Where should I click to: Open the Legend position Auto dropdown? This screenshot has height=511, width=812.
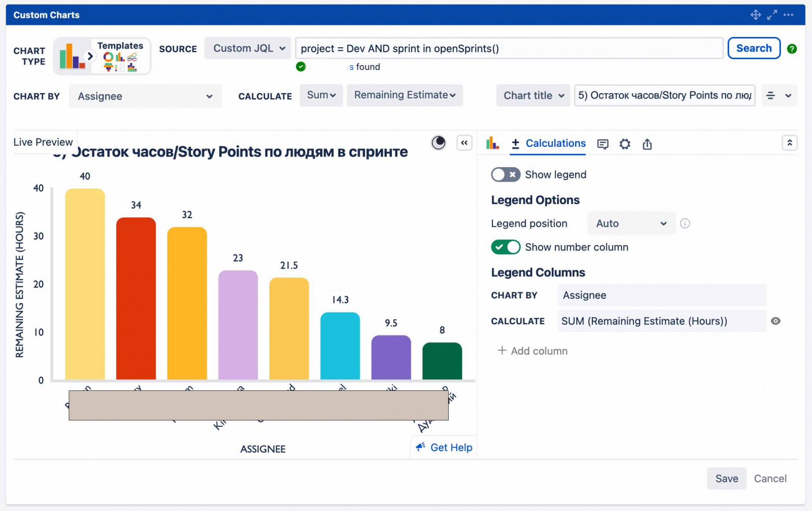[631, 224]
